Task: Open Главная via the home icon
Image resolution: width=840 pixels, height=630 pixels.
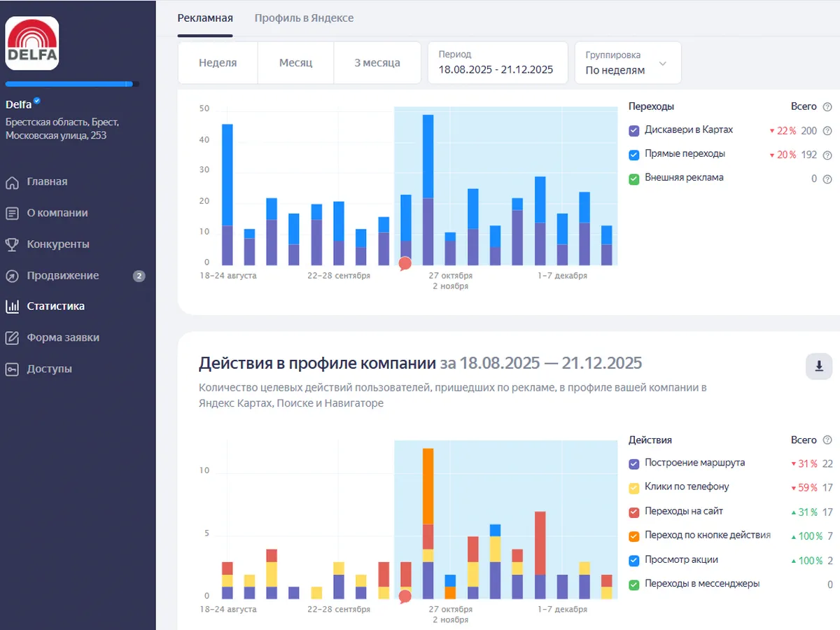Action: pyautogui.click(x=12, y=183)
